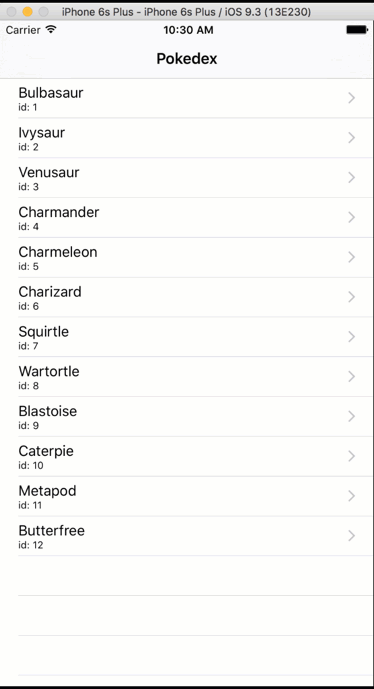
Task: Click the Pokedex navigation bar title
Action: (187, 59)
